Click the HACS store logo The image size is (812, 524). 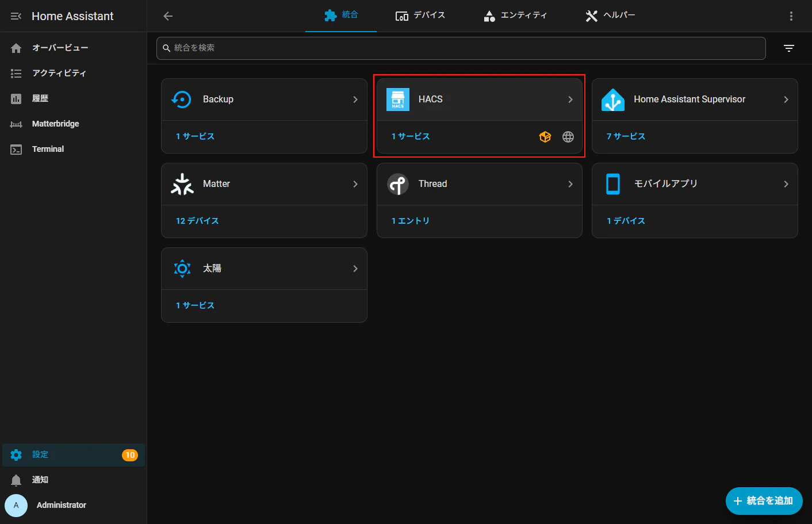pyautogui.click(x=398, y=100)
